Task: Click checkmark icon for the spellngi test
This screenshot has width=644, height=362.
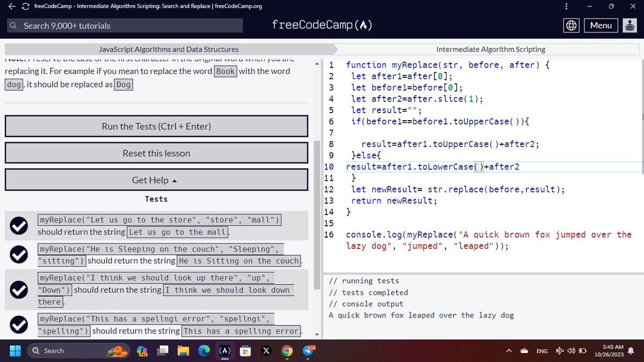Action: (x=19, y=324)
